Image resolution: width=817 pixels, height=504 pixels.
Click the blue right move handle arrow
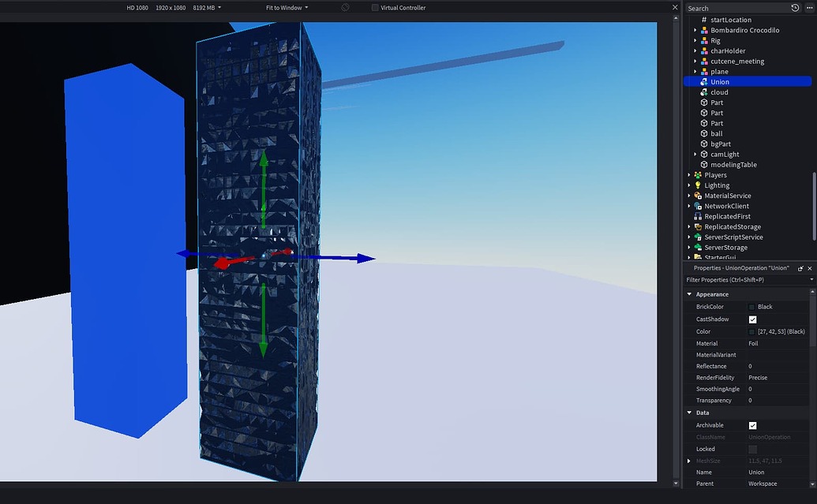click(366, 258)
